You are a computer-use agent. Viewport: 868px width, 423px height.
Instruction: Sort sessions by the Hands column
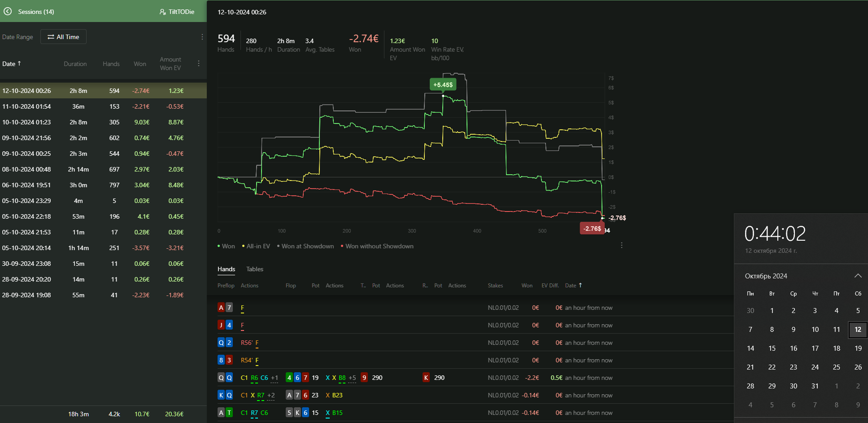click(x=111, y=64)
